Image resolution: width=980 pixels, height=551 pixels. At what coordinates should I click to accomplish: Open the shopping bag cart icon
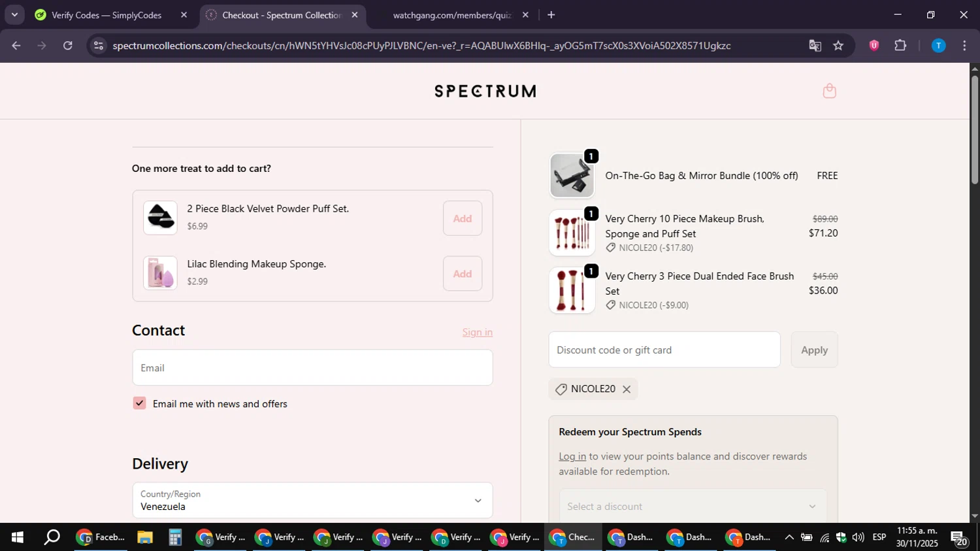tap(830, 91)
